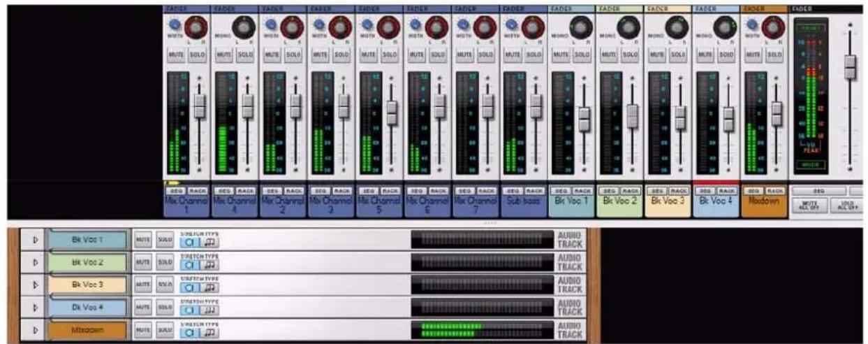This screenshot has height=344, width=868.
Task: Expand the Bk Voc 2 audio track device
Action: pos(35,262)
